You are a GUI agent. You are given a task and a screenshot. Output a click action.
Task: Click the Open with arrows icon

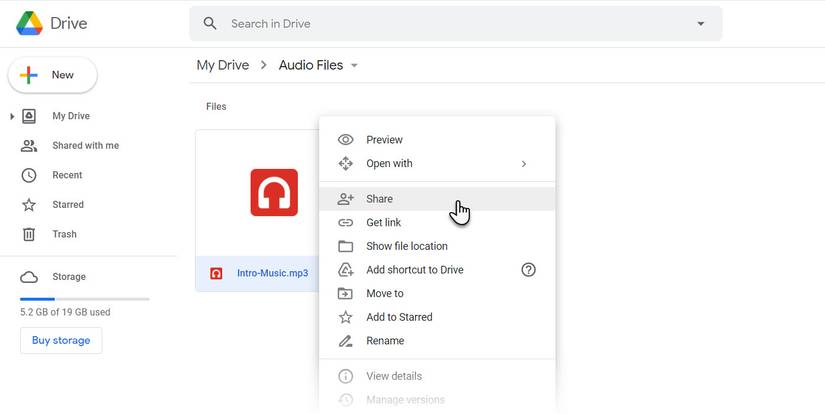[345, 164]
